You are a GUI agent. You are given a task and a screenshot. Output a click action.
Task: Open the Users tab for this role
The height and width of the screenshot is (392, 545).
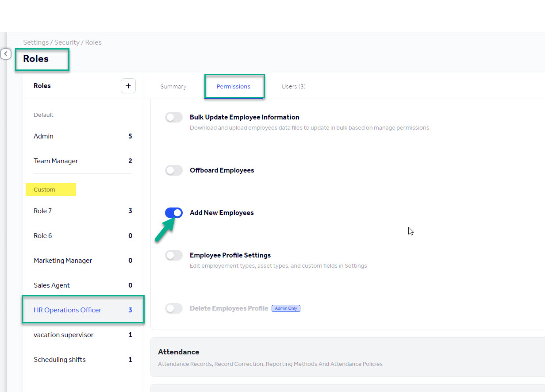click(x=293, y=86)
